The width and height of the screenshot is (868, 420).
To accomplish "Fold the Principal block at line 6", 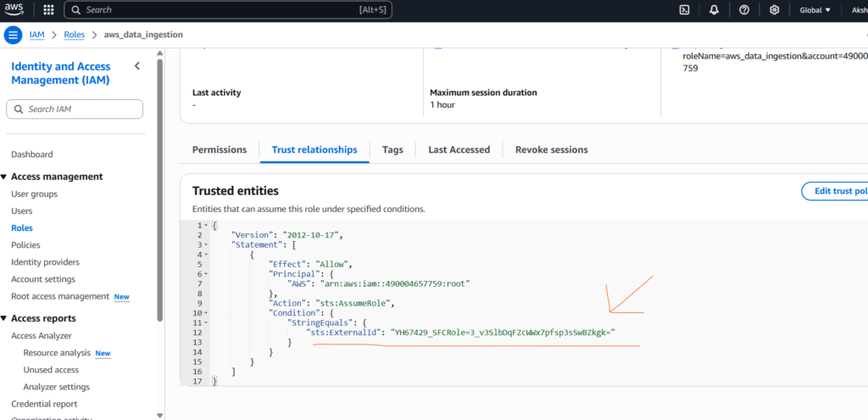I will tap(206, 274).
